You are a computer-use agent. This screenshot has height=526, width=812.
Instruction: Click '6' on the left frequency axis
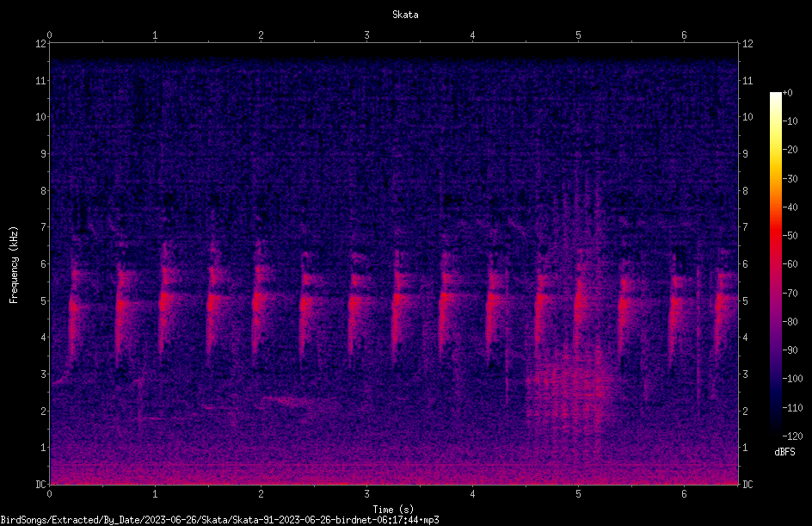(x=44, y=264)
